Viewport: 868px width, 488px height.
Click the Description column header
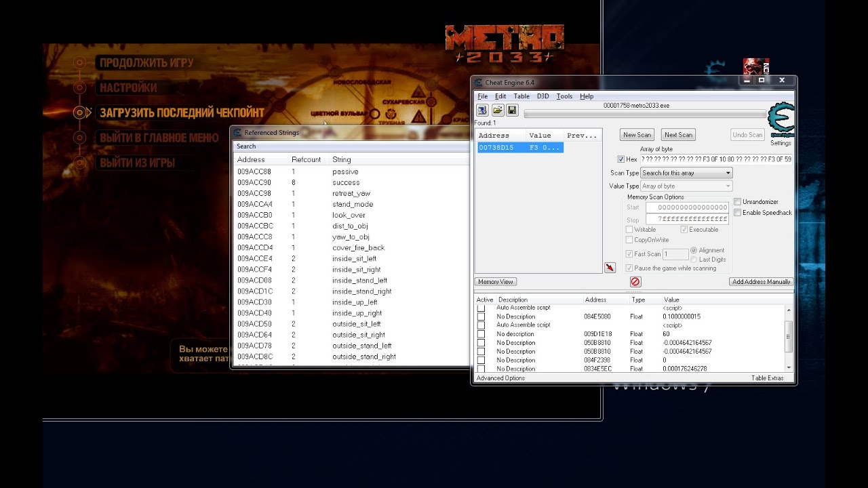(513, 300)
